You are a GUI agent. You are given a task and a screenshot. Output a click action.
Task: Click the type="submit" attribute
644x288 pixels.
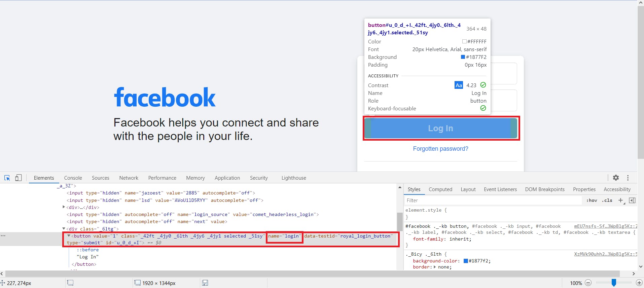[85, 243]
